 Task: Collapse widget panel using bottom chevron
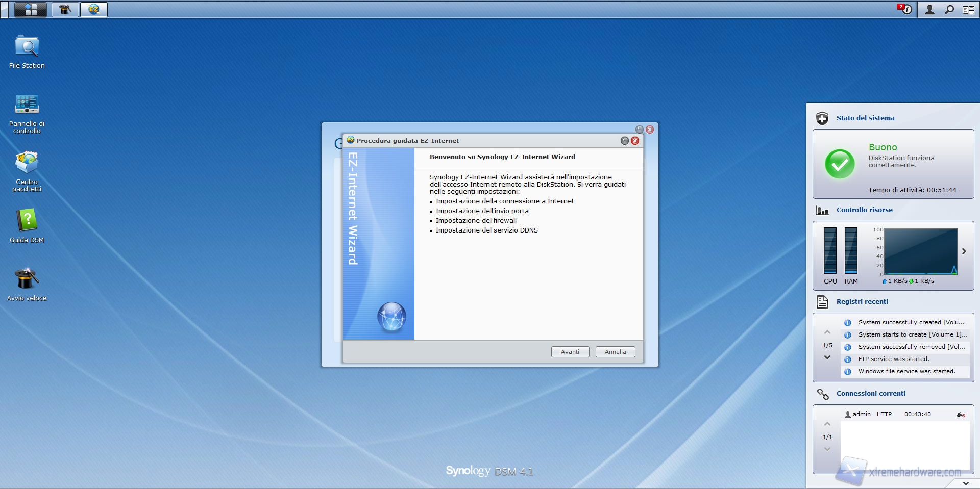click(965, 483)
